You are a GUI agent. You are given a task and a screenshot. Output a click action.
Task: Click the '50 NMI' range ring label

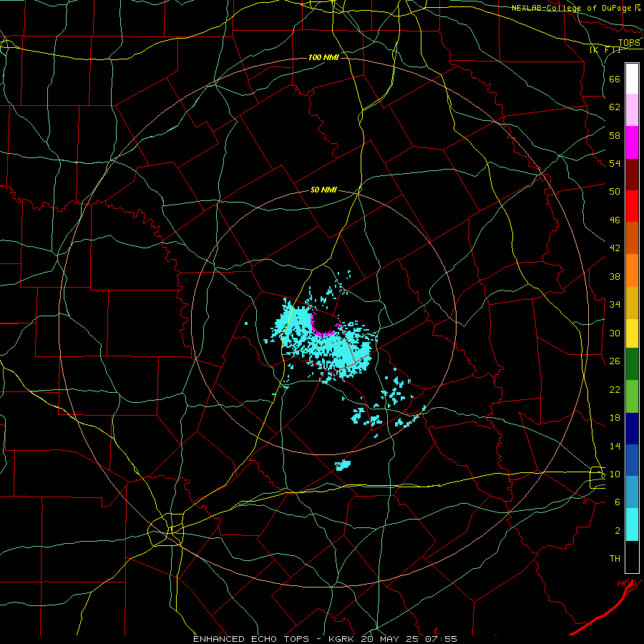point(323,190)
